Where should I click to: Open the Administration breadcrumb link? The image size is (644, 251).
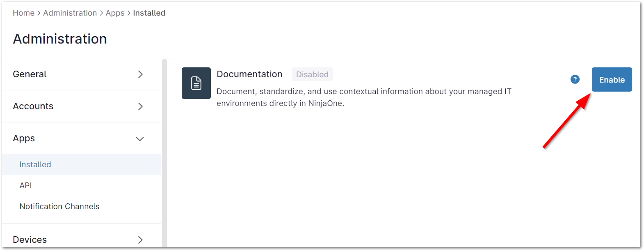[70, 13]
